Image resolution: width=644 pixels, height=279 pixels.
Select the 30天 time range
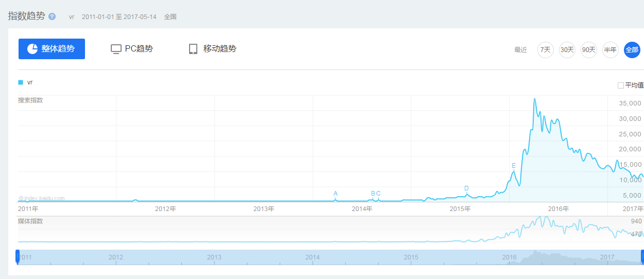(567, 50)
